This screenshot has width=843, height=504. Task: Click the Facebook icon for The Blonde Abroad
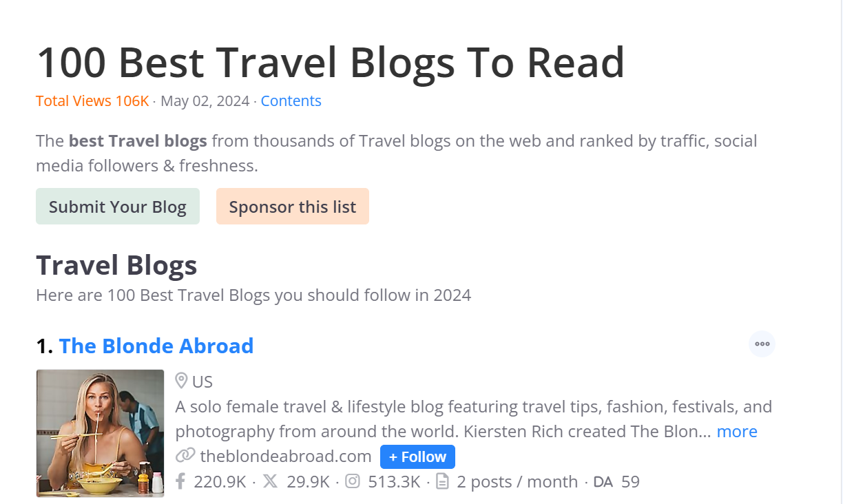(x=180, y=481)
